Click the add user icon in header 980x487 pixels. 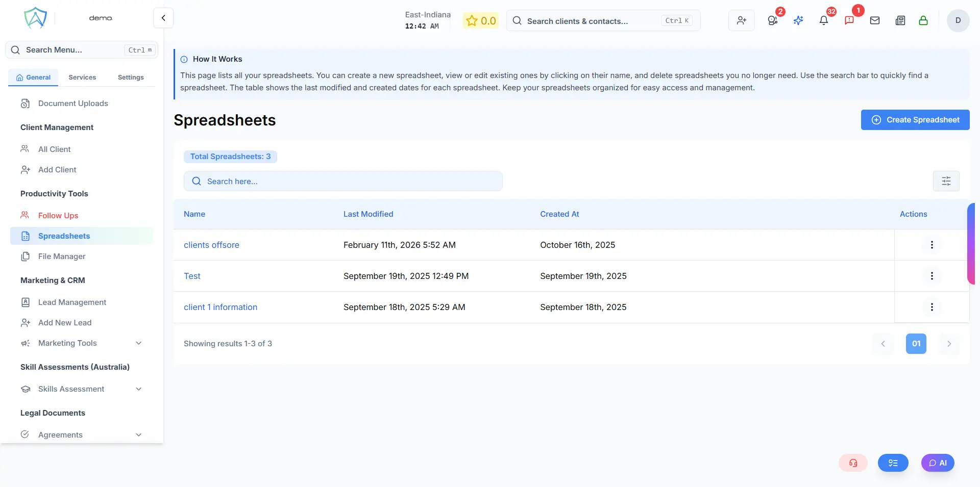click(741, 21)
